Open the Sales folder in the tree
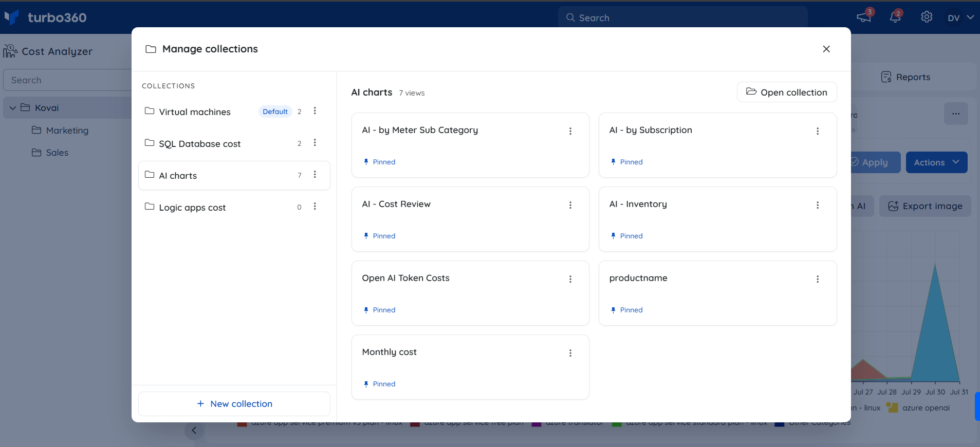 pyautogui.click(x=50, y=153)
